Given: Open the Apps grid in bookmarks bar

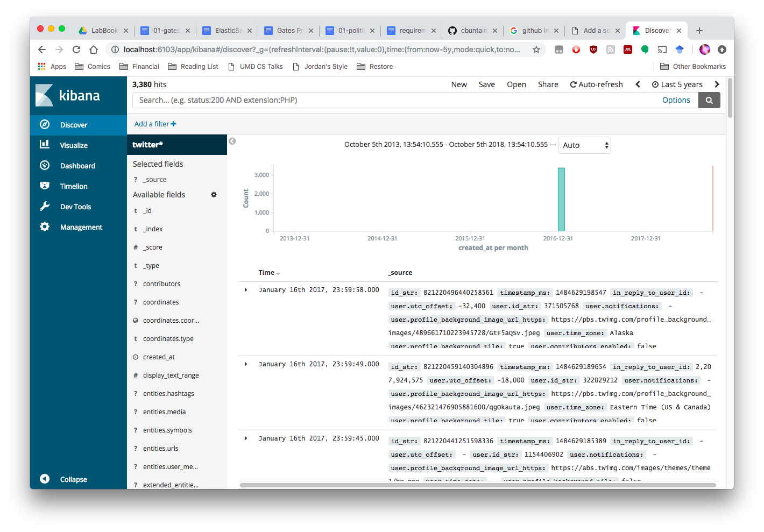Looking at the screenshot, I should (52, 67).
